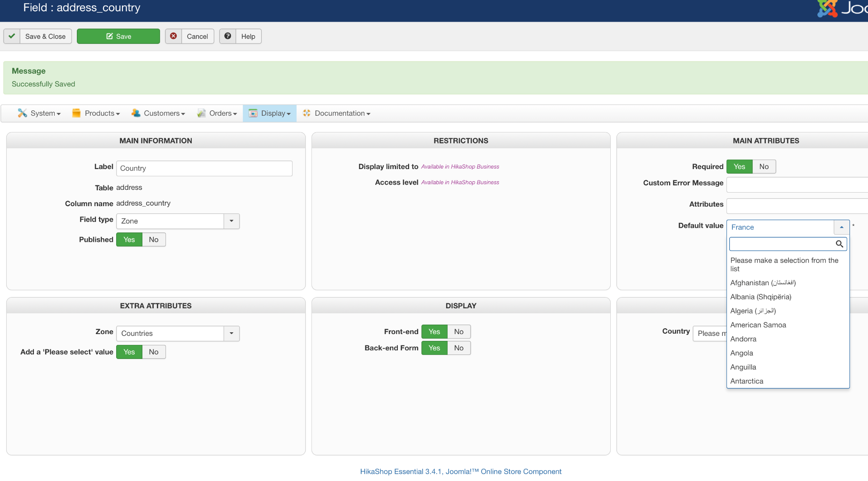Set Published to Yes
This screenshot has width=868, height=481.
[x=129, y=240]
